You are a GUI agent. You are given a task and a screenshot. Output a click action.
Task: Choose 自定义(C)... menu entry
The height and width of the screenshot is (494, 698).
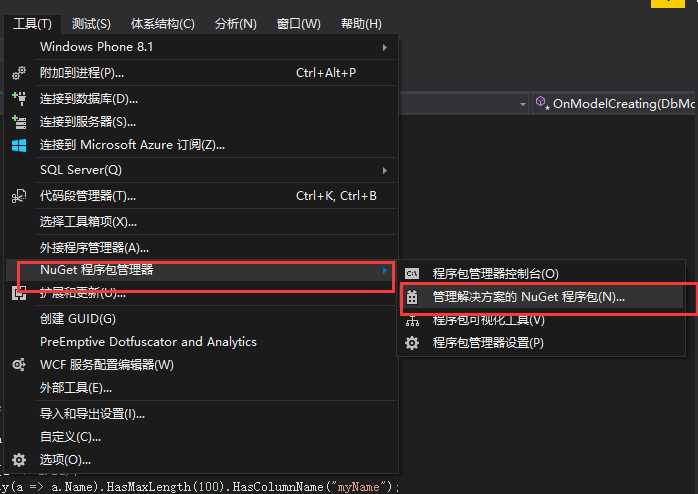pos(201,437)
